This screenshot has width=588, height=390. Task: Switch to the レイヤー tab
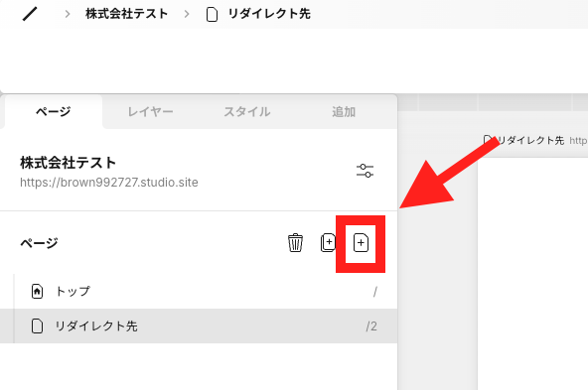click(150, 112)
